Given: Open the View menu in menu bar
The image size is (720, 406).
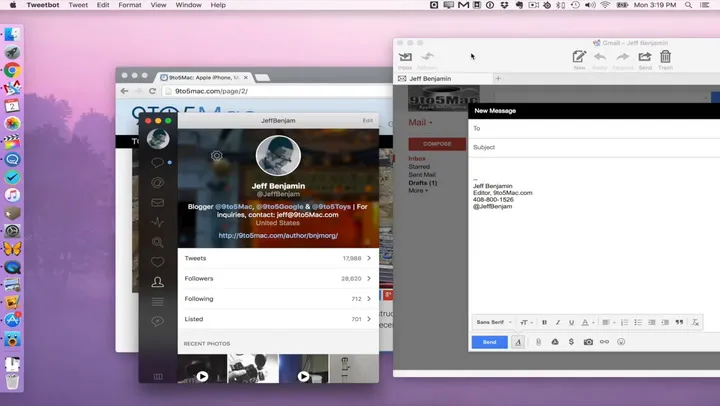Looking at the screenshot, I should click(158, 5).
